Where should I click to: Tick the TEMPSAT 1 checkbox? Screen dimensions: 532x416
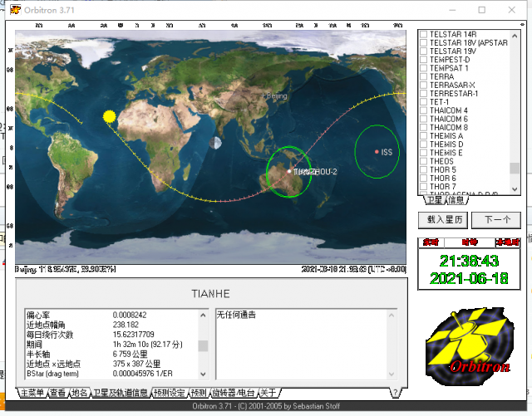(x=423, y=68)
